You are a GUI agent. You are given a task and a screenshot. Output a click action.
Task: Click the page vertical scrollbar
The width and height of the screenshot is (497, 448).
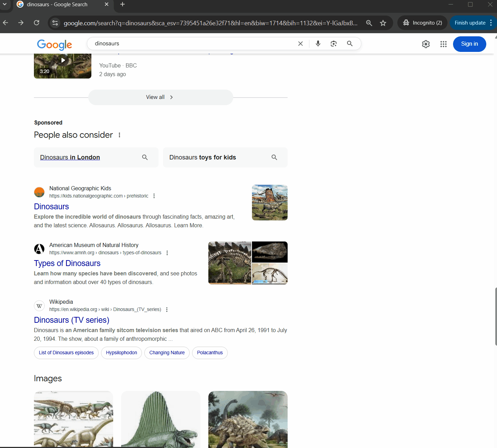pyautogui.click(x=495, y=316)
